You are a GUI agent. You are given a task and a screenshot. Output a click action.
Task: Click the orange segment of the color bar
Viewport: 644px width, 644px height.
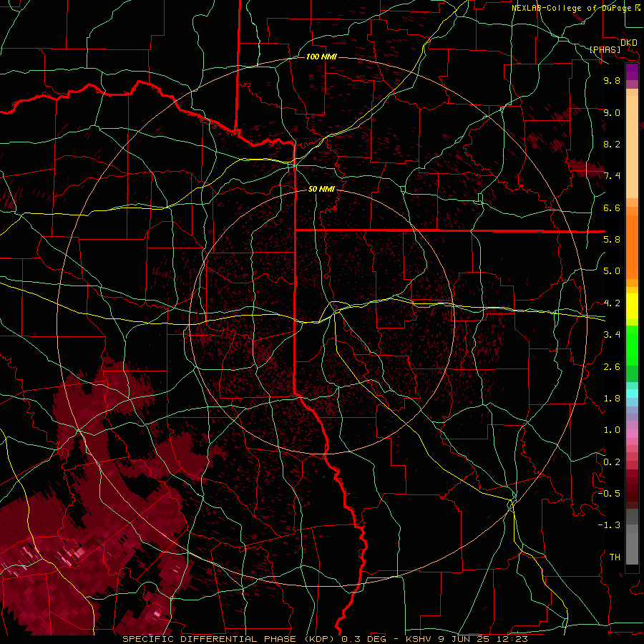(632, 246)
